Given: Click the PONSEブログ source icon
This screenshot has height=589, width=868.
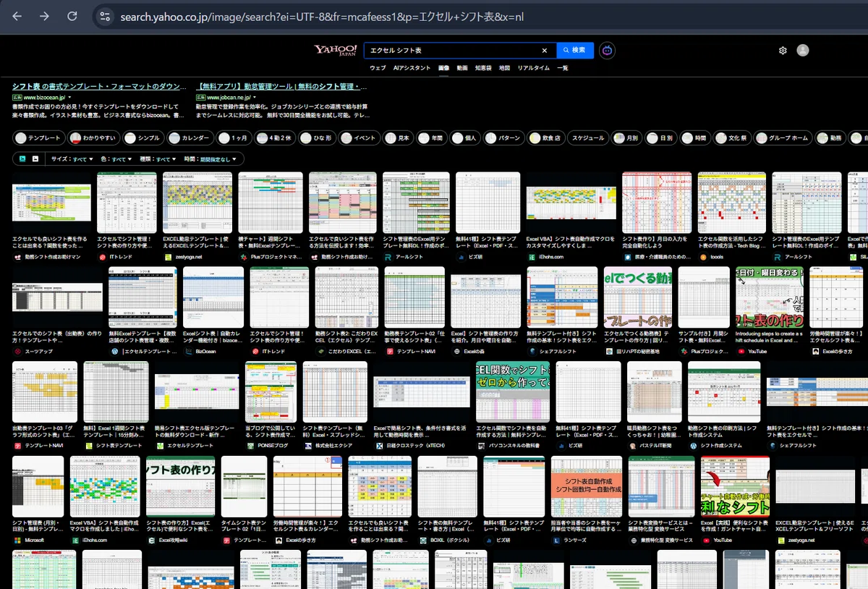Looking at the screenshot, I should [x=250, y=446].
